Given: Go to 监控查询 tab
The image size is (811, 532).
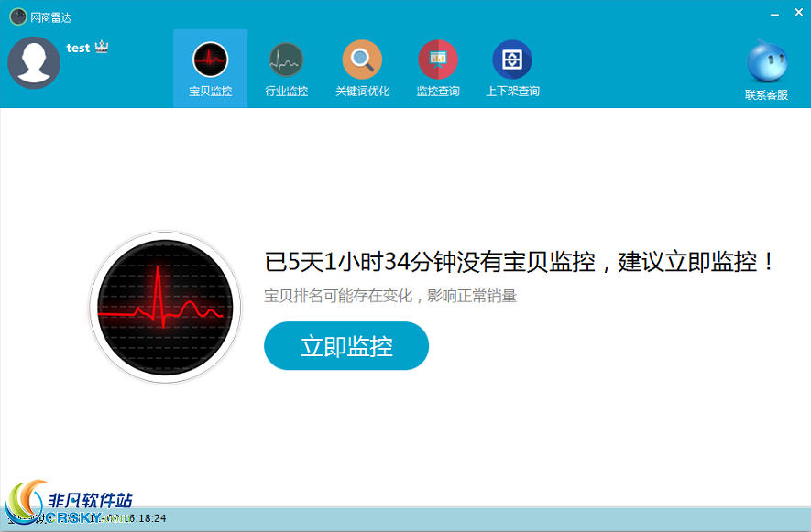Looking at the screenshot, I should tap(437, 69).
